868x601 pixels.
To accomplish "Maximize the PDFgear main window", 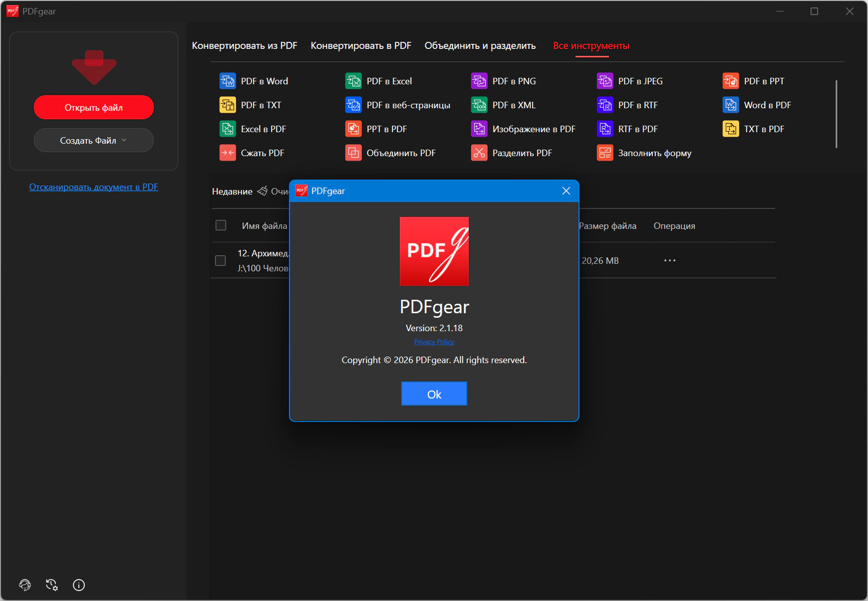I will [814, 11].
